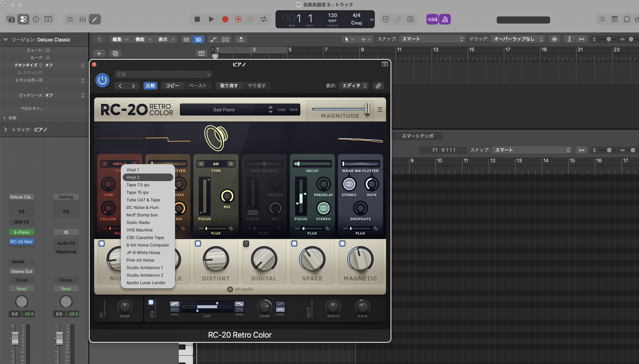This screenshot has width=639, height=364.
Task: Open the 編集 menu dropdown
Action: [120, 40]
